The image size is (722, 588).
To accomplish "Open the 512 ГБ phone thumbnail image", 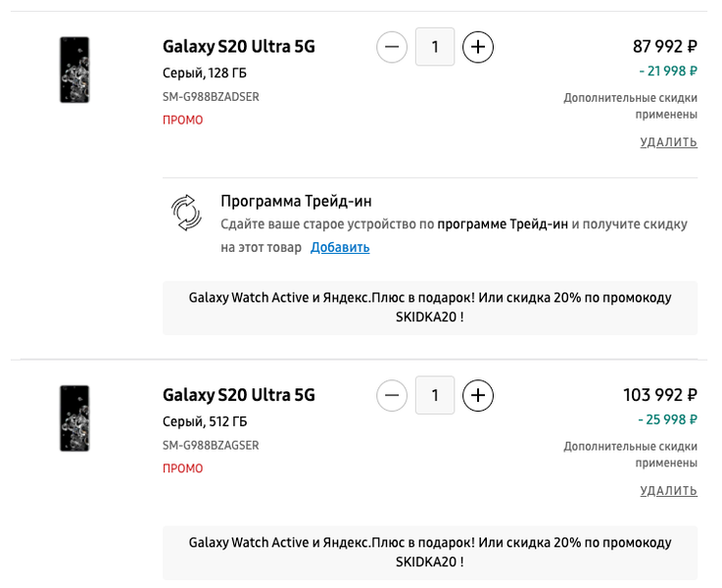I will click(x=74, y=418).
